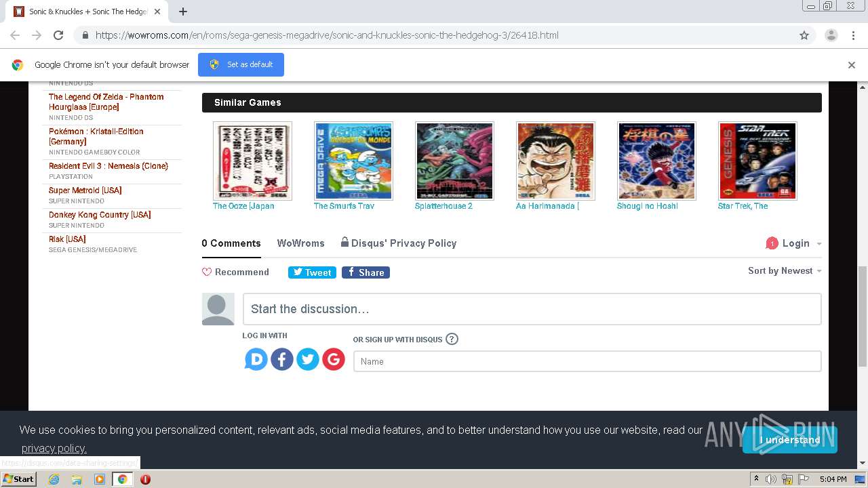Image resolution: width=868 pixels, height=488 pixels.
Task: Log in with Facebook icon
Action: [x=282, y=359]
